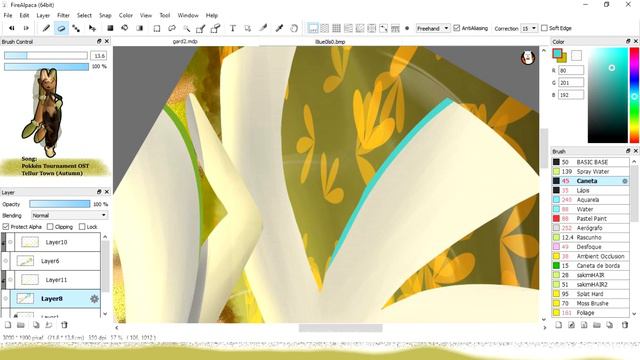640x360 pixels.
Task: Click the Redo arrow in the toolbar
Action: point(26,28)
